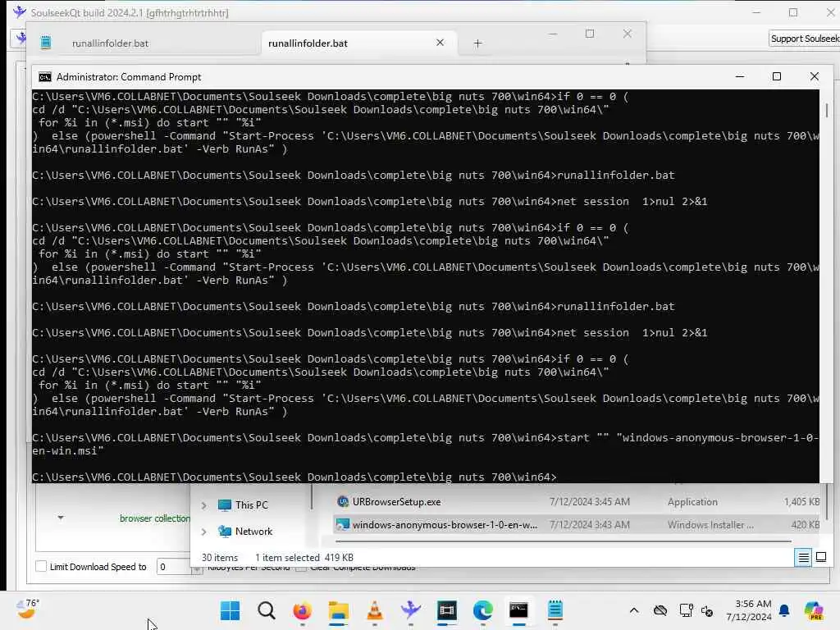Click Explorer horizontal scrollbar
The image size is (840, 630).
tap(563, 541)
